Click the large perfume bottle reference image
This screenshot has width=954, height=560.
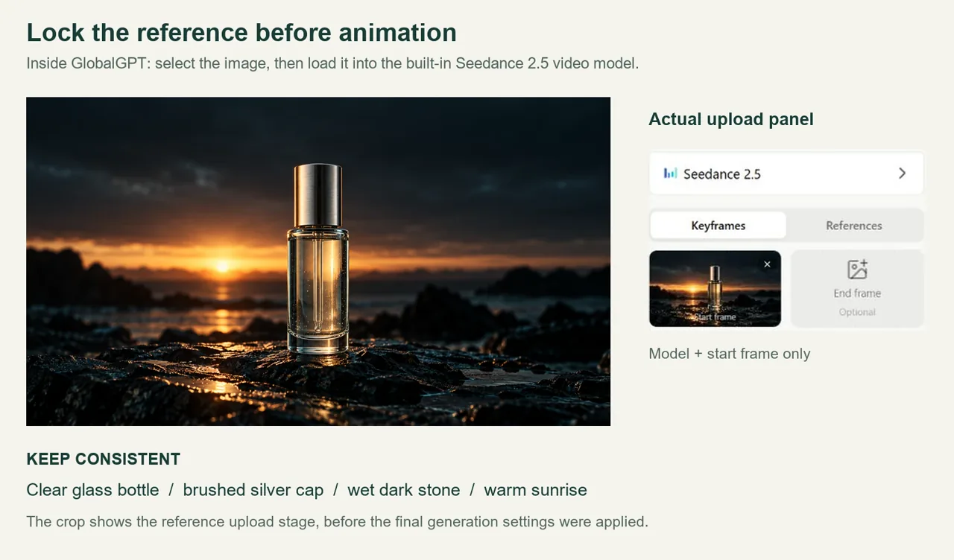tap(318, 261)
